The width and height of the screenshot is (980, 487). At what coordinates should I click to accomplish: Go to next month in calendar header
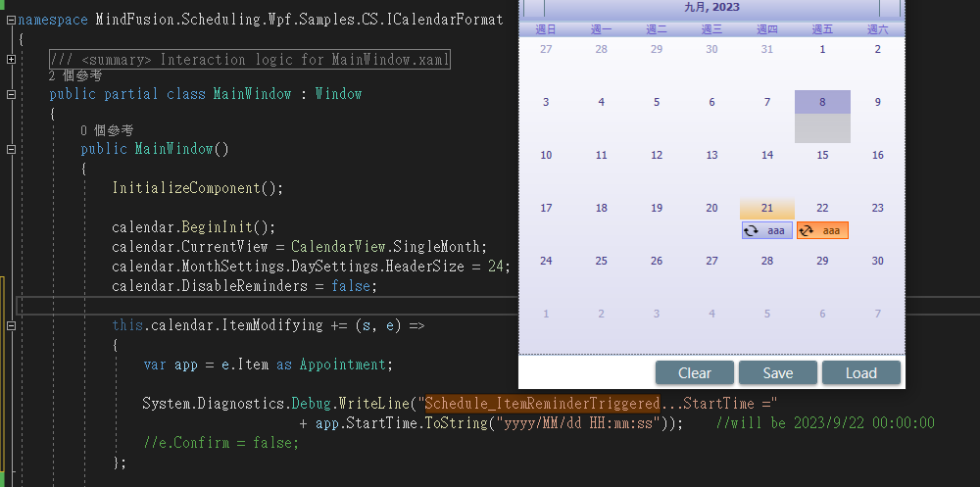889,8
